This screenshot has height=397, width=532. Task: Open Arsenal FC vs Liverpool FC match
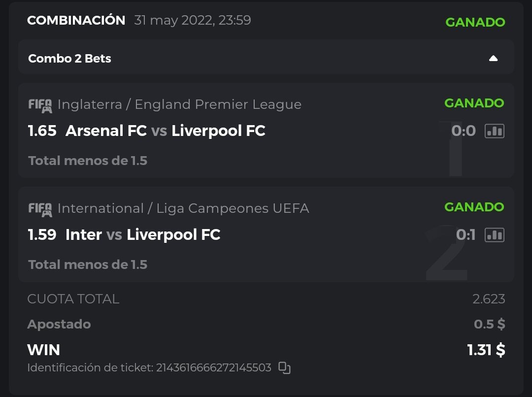coord(165,131)
